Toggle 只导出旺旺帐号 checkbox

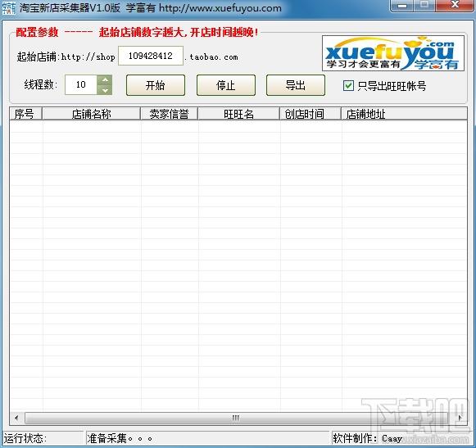click(x=348, y=86)
